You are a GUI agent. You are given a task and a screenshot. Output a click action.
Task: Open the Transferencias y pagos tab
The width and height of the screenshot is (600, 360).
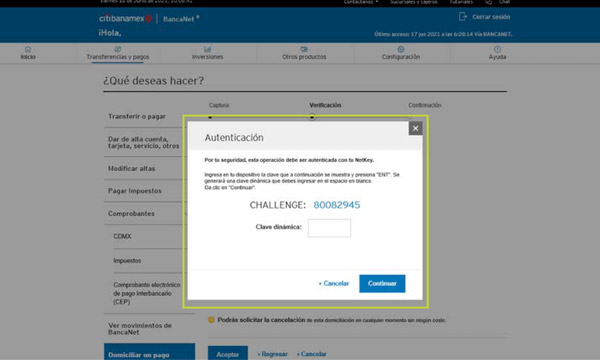[118, 57]
